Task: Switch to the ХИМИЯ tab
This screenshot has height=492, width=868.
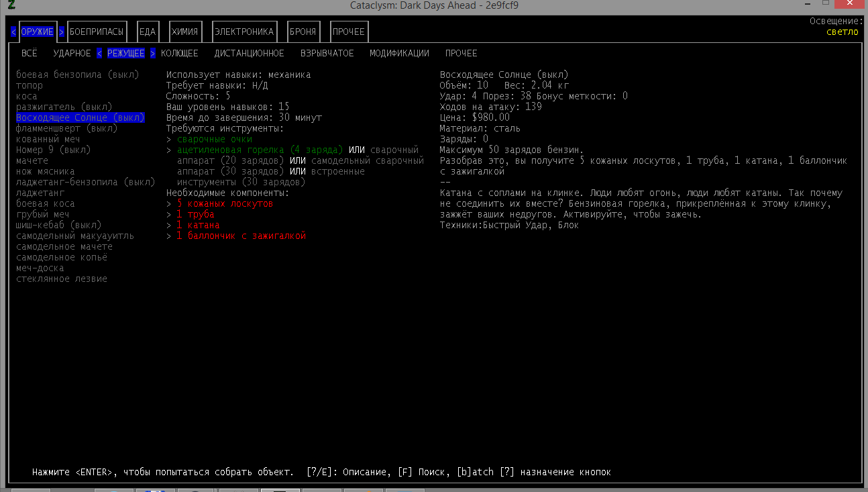Action: pyautogui.click(x=185, y=32)
